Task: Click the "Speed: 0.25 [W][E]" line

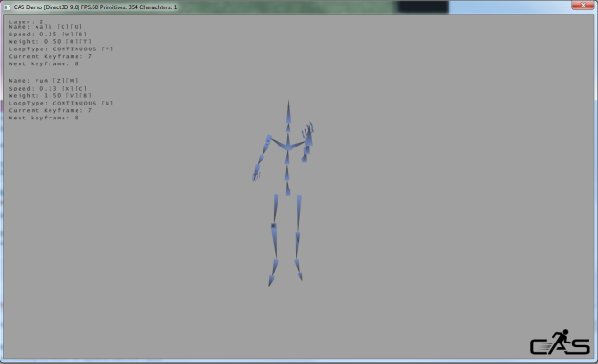Action: click(48, 35)
